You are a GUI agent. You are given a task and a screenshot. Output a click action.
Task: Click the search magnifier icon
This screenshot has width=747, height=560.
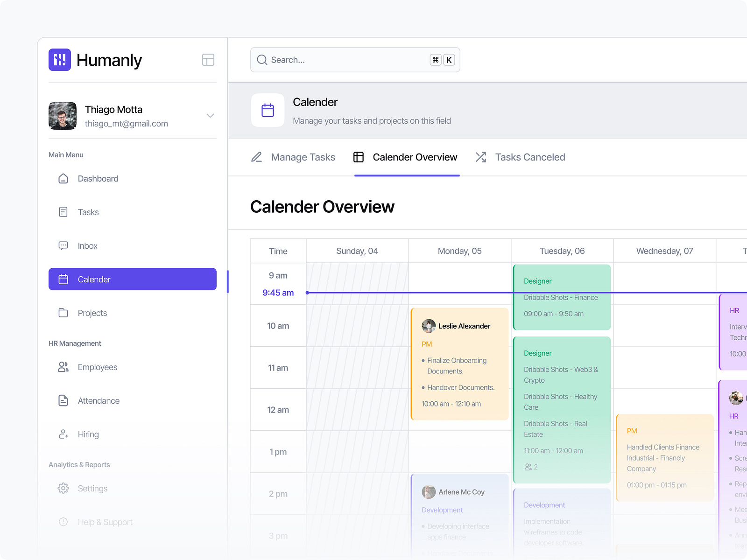262,60
